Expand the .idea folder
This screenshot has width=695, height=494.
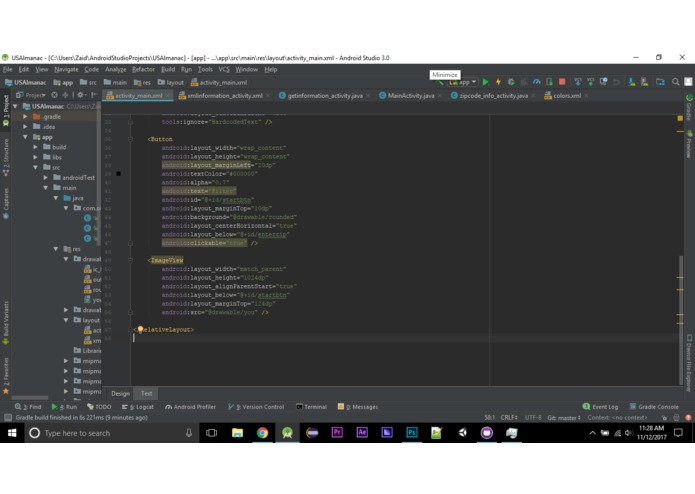pyautogui.click(x=25, y=127)
